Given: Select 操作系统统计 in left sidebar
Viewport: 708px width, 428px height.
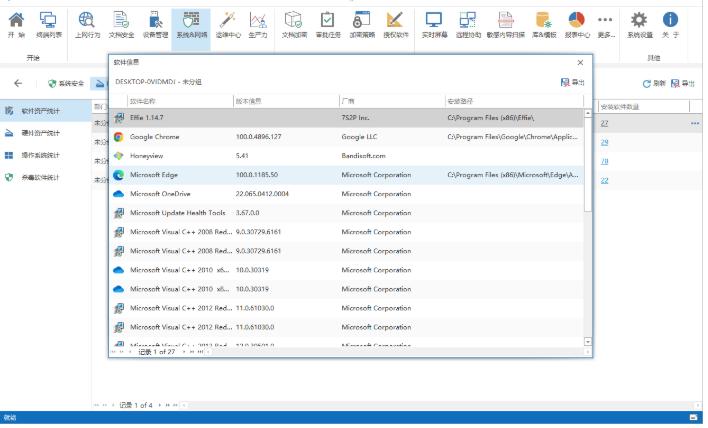Looking at the screenshot, I should point(40,155).
